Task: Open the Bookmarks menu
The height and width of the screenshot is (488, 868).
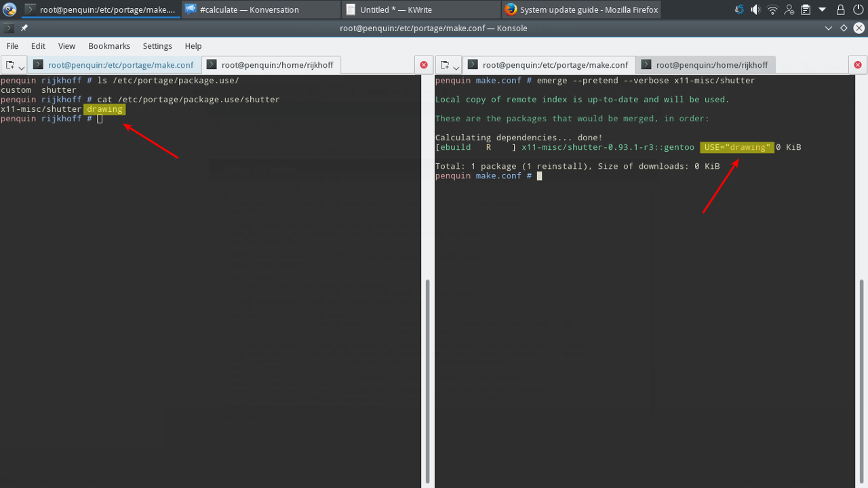Action: pyautogui.click(x=109, y=46)
